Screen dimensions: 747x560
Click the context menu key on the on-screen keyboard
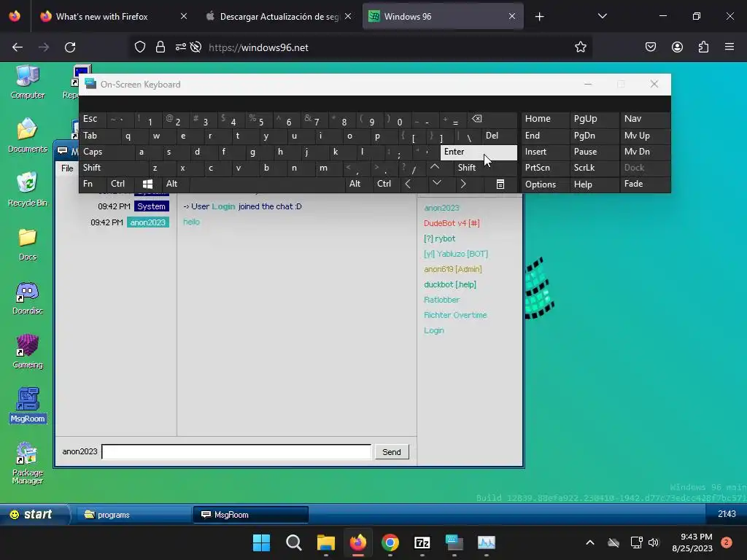[500, 184]
